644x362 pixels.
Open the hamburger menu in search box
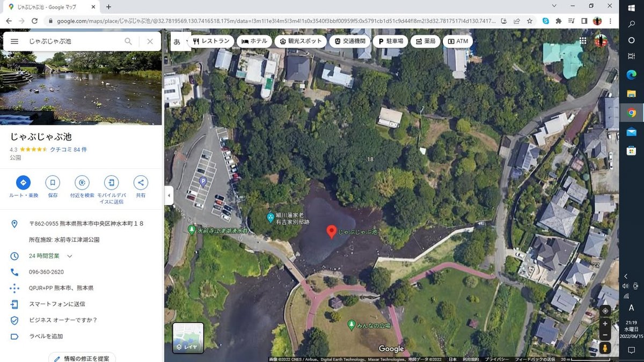click(x=14, y=41)
